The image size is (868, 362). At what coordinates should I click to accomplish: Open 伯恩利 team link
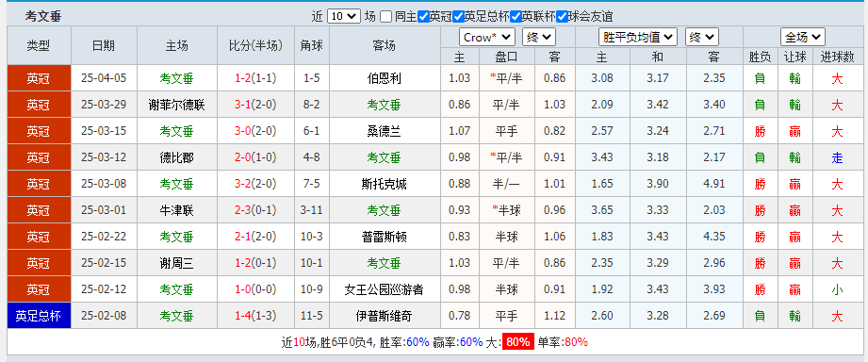click(x=385, y=78)
